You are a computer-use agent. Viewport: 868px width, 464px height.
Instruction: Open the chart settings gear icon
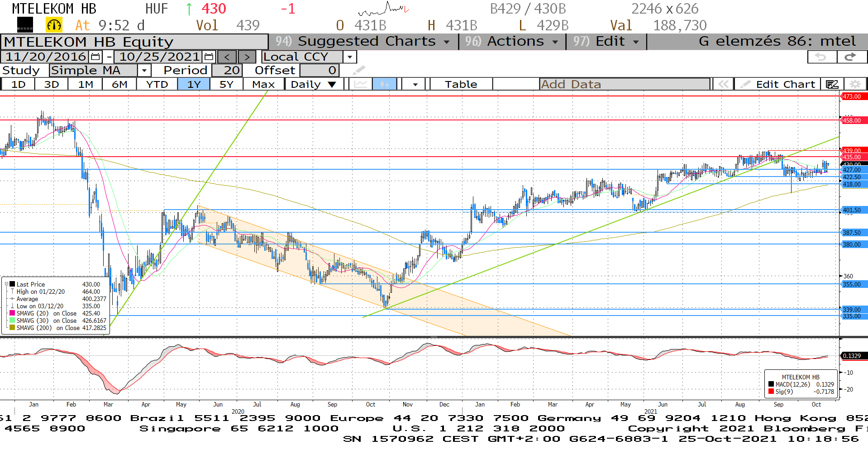coord(855,84)
